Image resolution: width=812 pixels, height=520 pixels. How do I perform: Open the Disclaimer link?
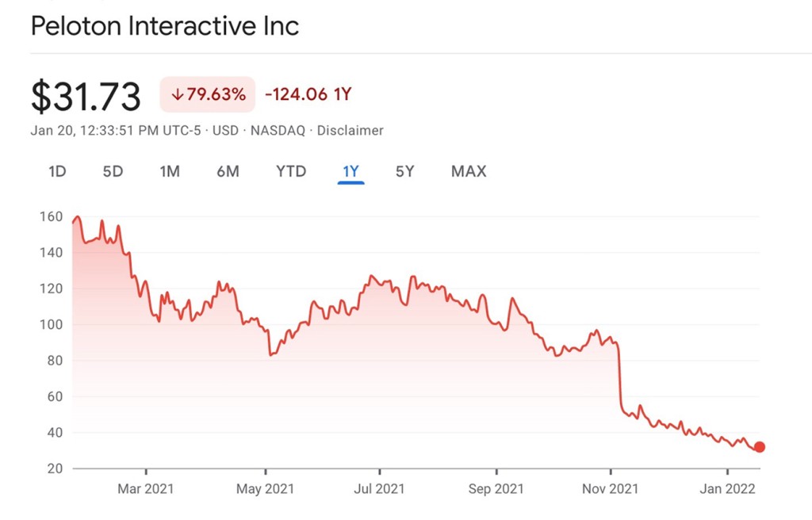(x=351, y=131)
